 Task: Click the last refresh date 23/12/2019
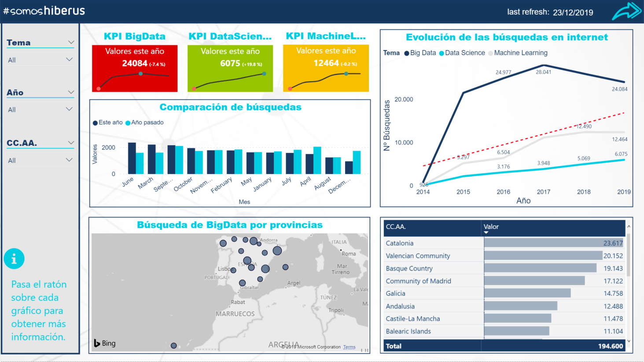click(573, 12)
